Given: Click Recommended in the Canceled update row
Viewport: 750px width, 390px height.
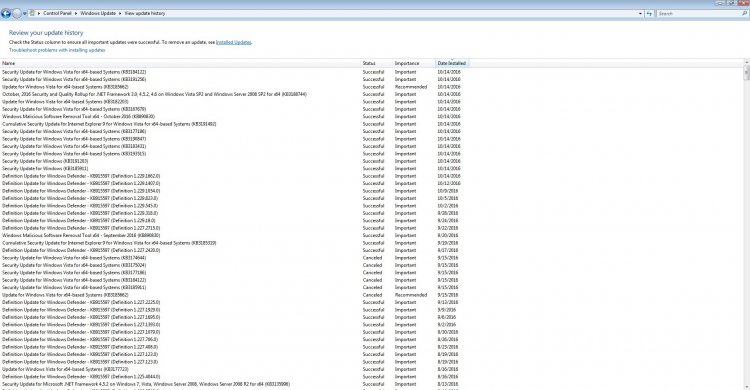Looking at the screenshot, I should click(411, 295).
